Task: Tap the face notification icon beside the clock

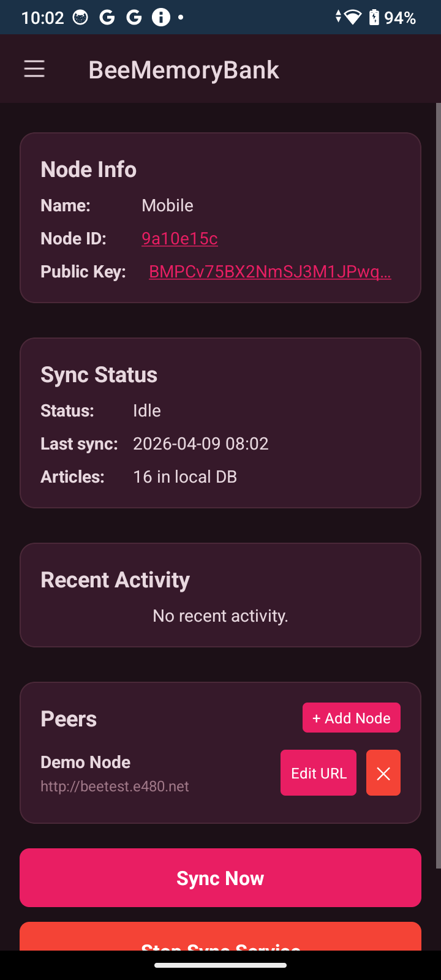Action: (80, 17)
